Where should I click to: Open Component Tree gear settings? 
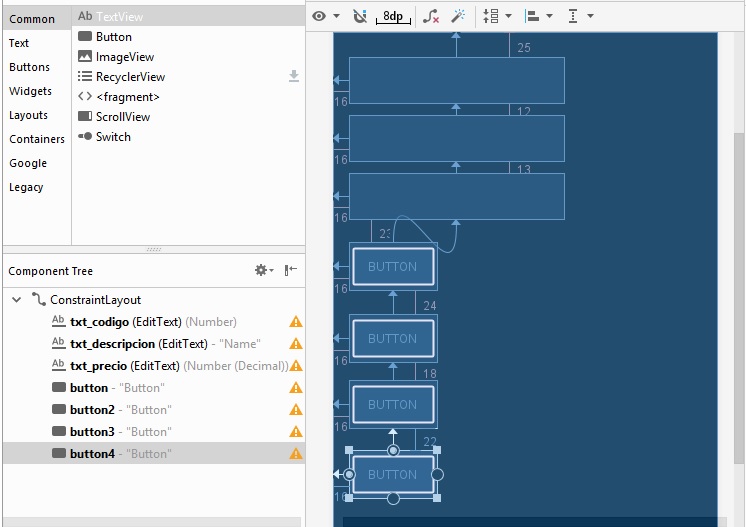coord(263,270)
